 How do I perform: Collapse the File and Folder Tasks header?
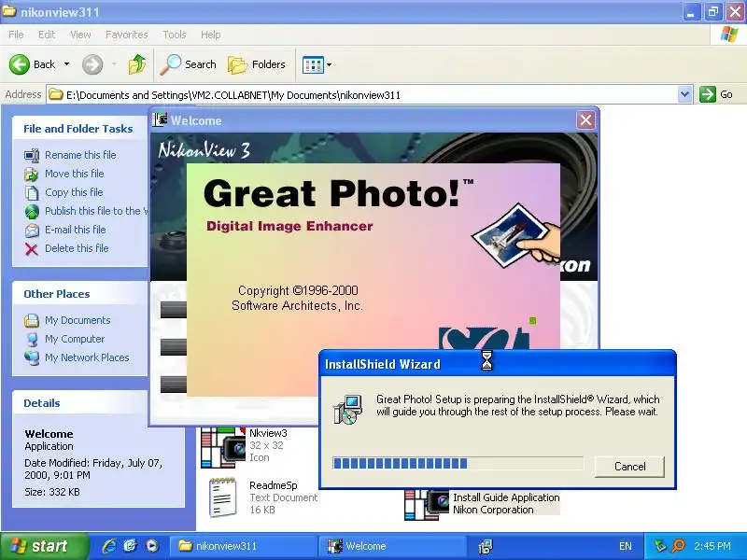pos(80,129)
